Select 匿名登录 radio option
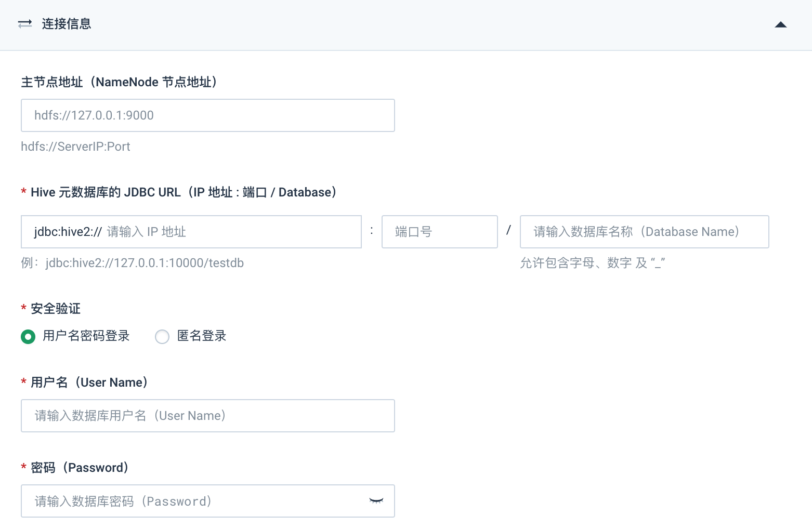The width and height of the screenshot is (812, 528). click(x=162, y=337)
